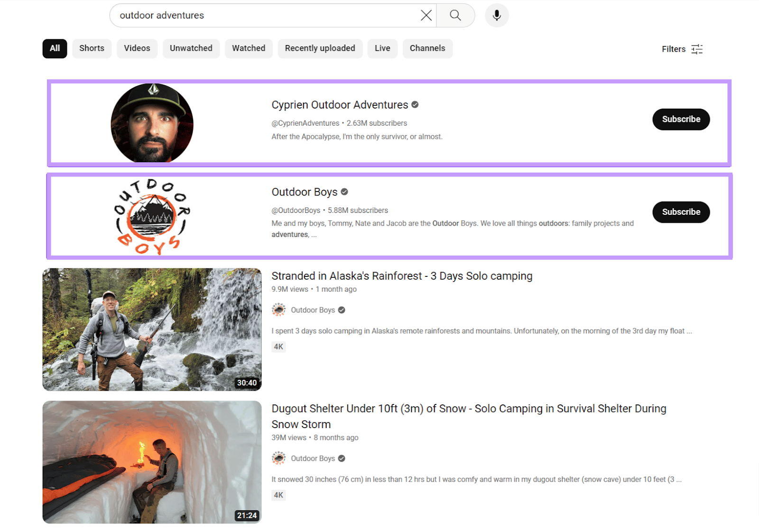Screen dimensions: 759x532
Task: Click the 4K badge on the Alaska camping video
Action: click(x=278, y=347)
